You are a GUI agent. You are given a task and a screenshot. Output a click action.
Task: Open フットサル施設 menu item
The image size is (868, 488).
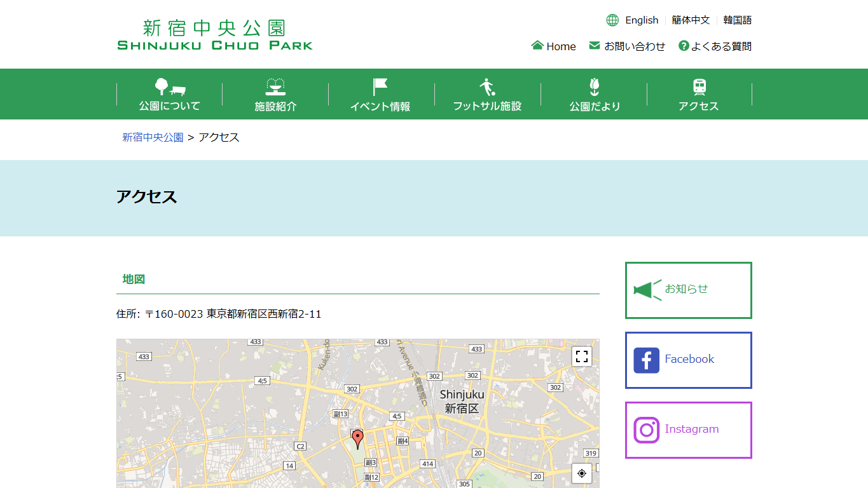tap(487, 106)
